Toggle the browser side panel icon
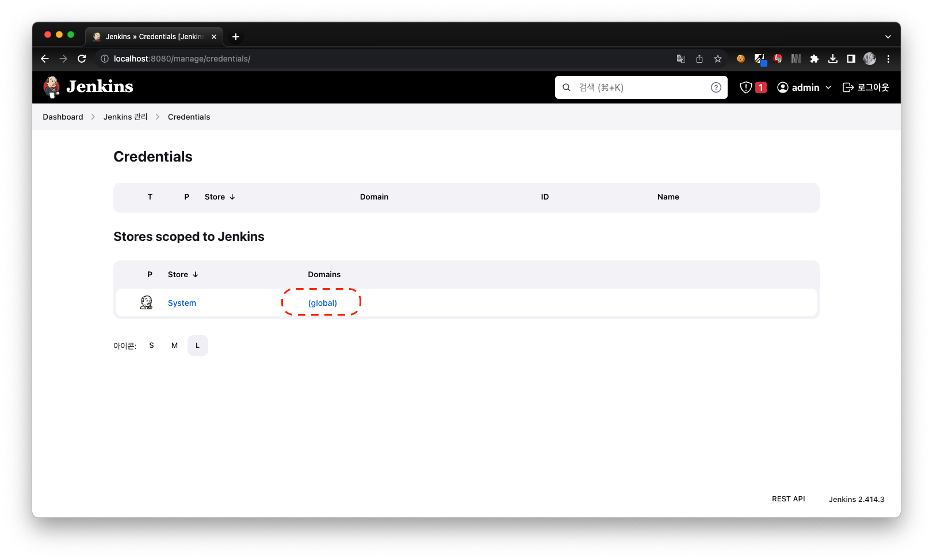This screenshot has width=933, height=560. 851,59
